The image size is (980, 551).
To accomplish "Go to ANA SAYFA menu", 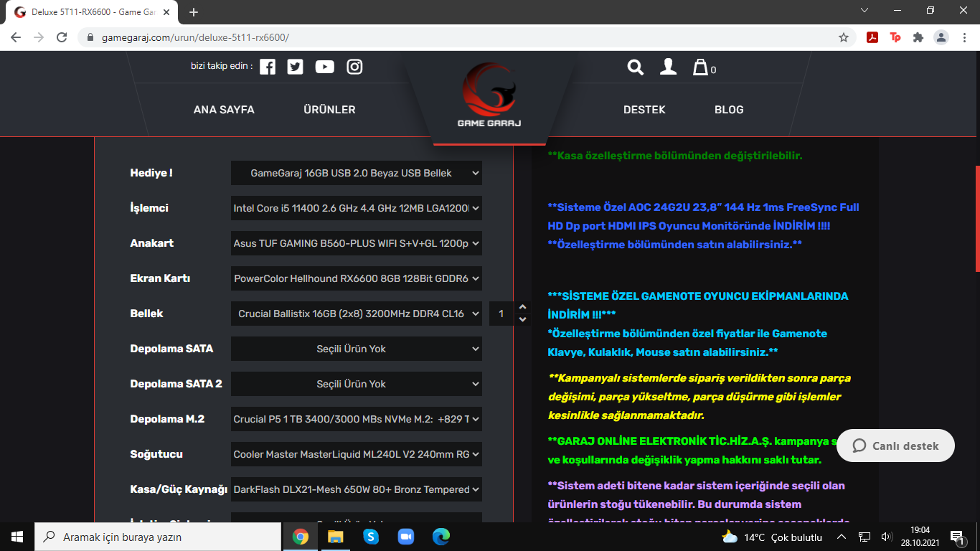I will point(224,110).
